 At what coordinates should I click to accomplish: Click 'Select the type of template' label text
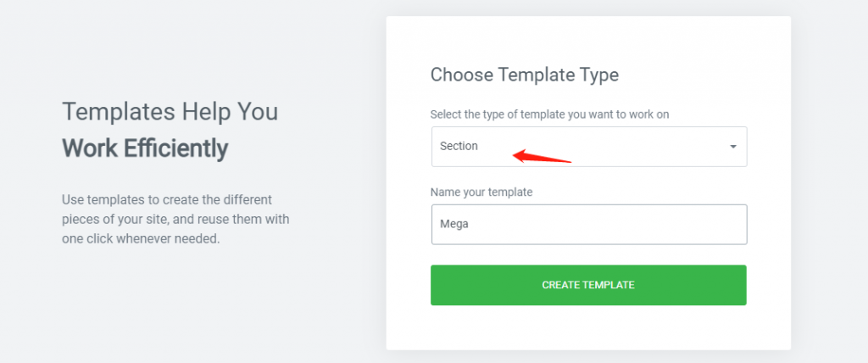tap(549, 114)
